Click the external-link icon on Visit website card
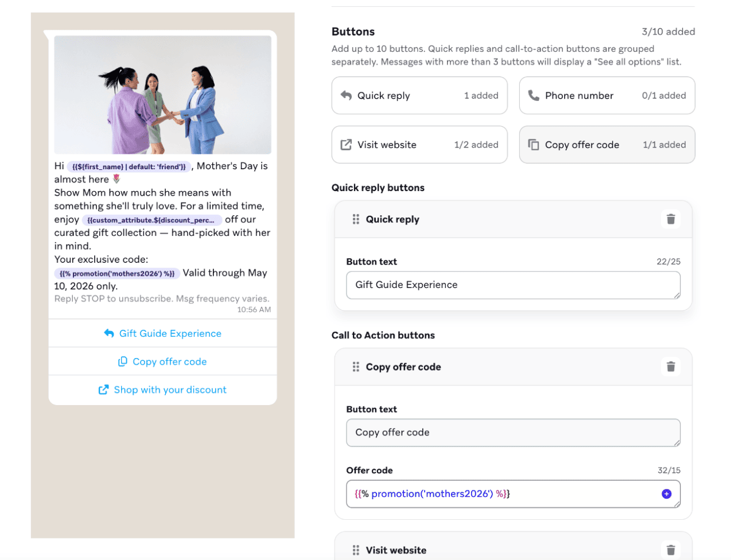The image size is (731, 560). click(x=347, y=145)
